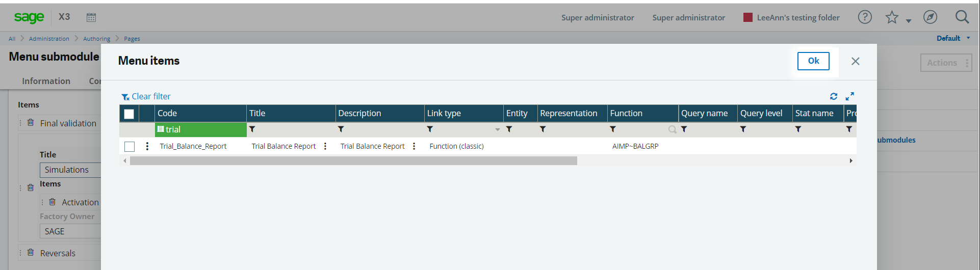
Task: Click the calendar icon beside X3
Action: point(91,17)
